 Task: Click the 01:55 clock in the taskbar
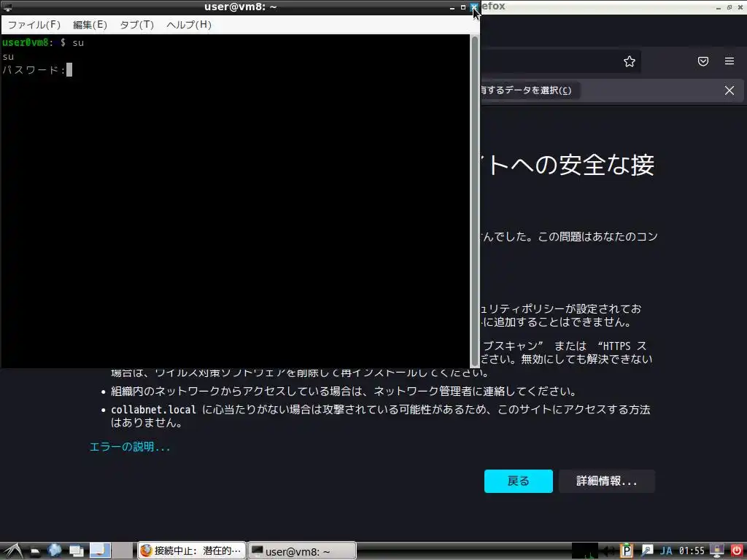[692, 551]
